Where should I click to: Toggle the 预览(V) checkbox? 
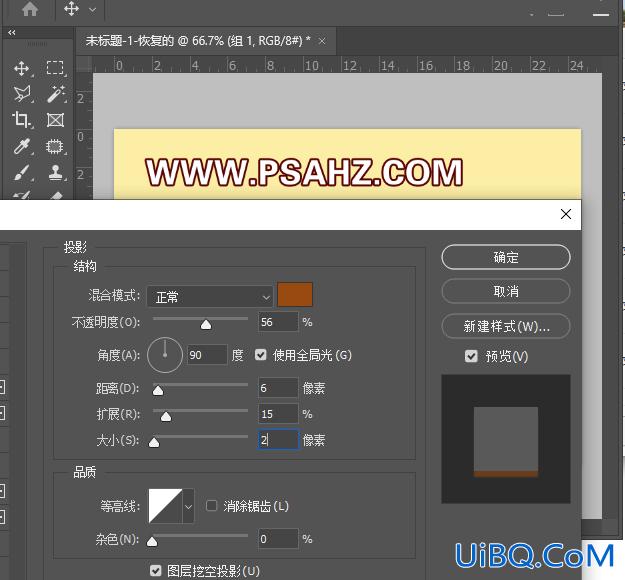pos(471,356)
